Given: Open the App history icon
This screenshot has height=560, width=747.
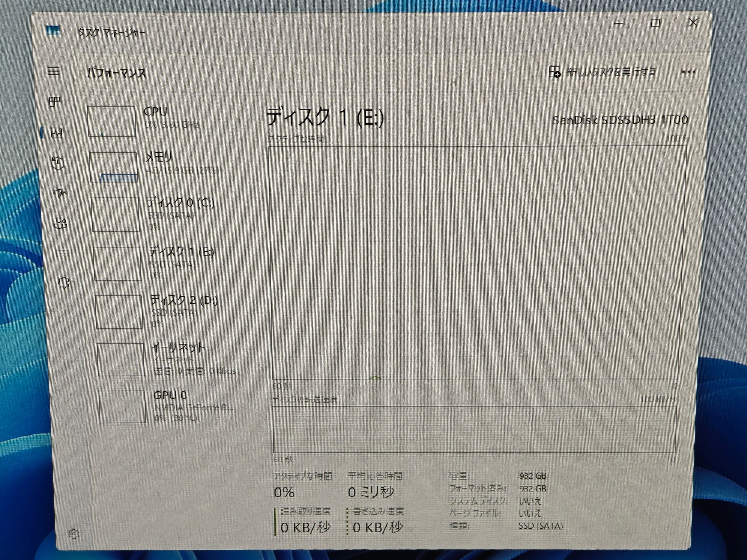Looking at the screenshot, I should [x=58, y=163].
